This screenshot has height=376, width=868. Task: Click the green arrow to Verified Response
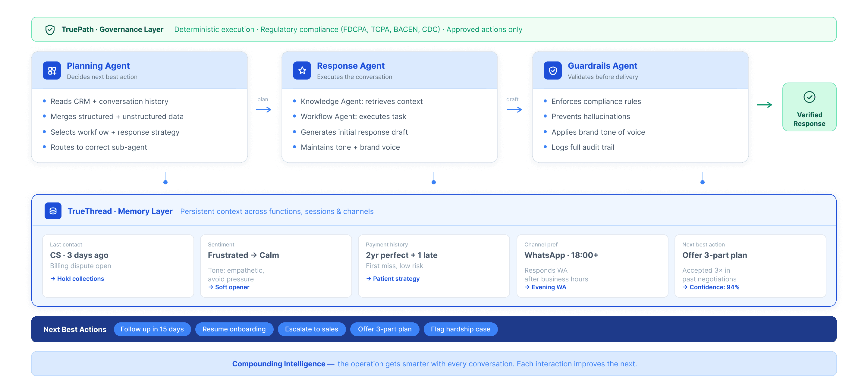tap(764, 105)
